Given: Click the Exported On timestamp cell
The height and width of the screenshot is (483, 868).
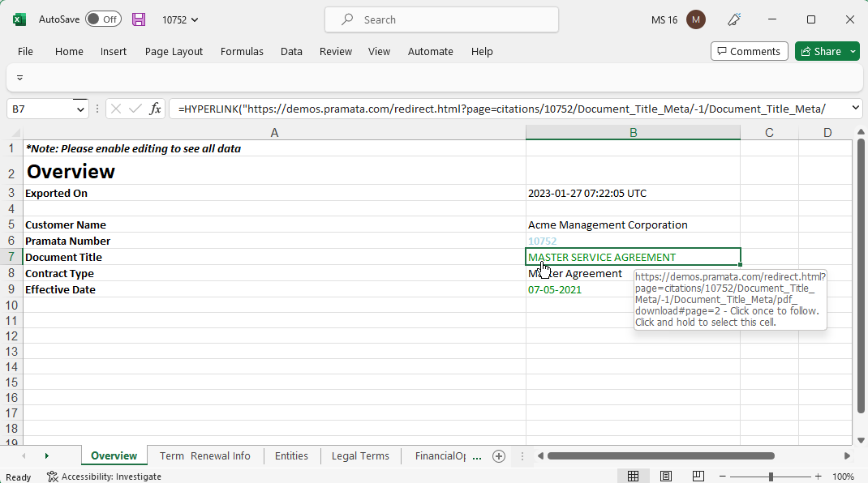Looking at the screenshot, I should (x=633, y=193).
